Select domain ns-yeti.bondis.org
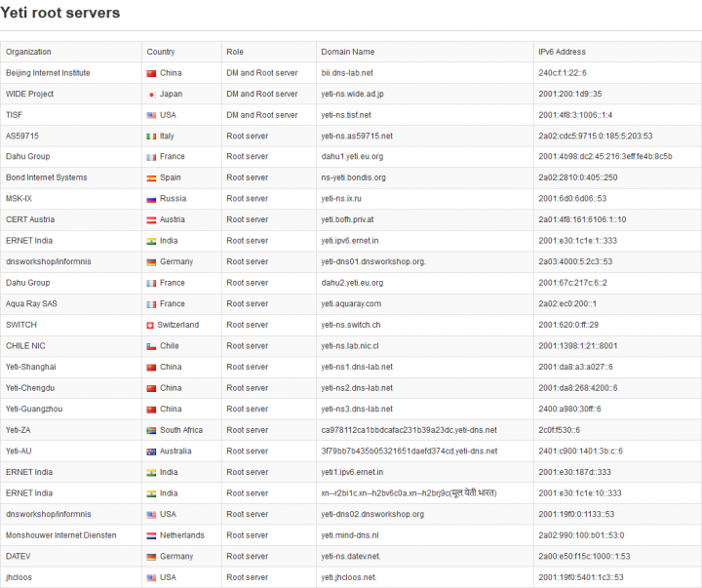 point(353,177)
